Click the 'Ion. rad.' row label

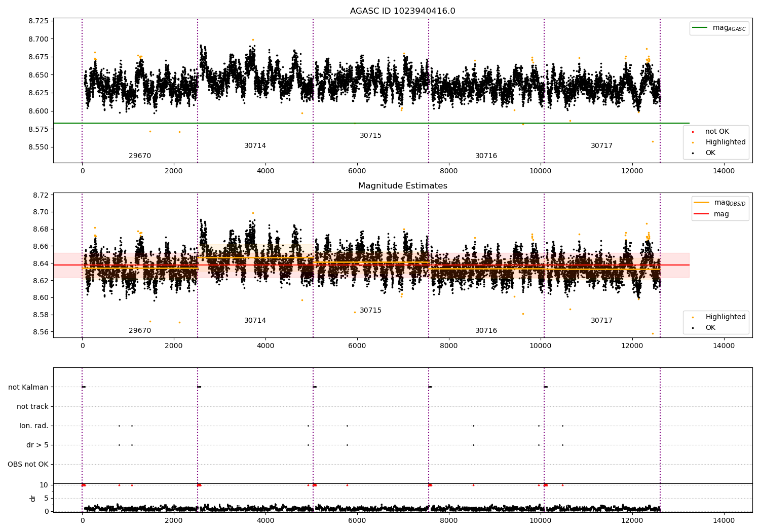point(34,426)
